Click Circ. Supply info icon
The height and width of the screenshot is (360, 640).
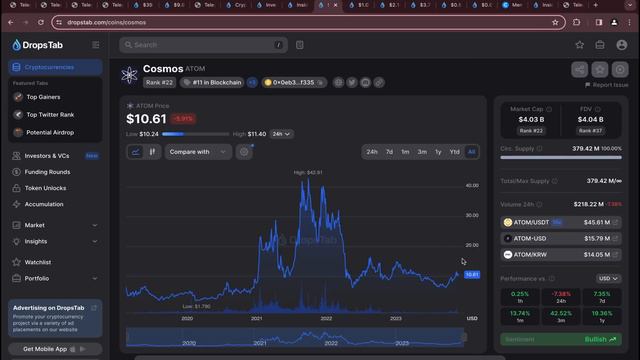[540, 149]
